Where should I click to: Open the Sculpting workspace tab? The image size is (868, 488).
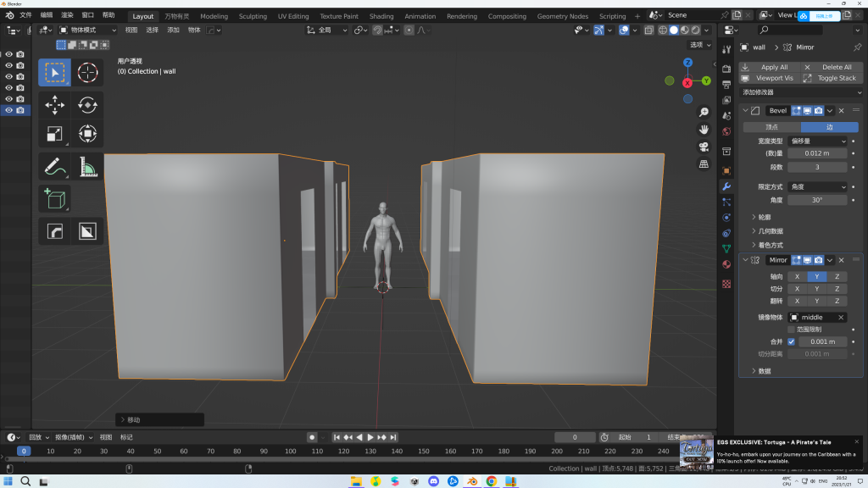pos(253,16)
